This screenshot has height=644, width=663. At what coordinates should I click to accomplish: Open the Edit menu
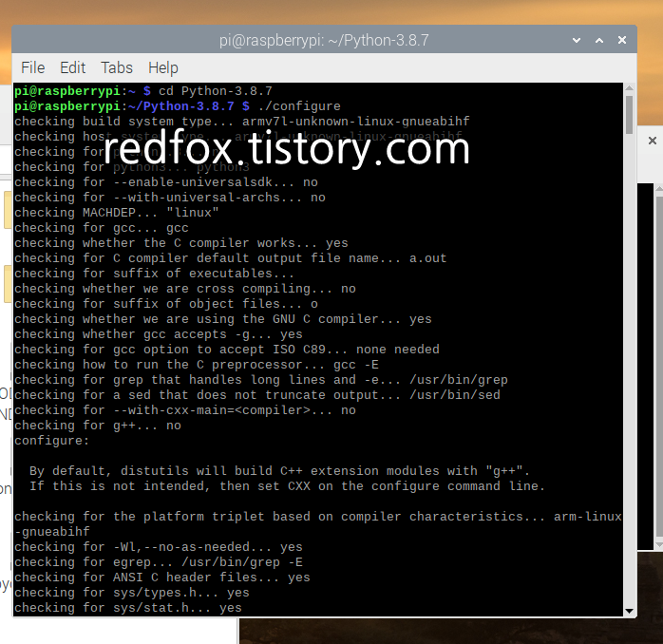point(73,67)
